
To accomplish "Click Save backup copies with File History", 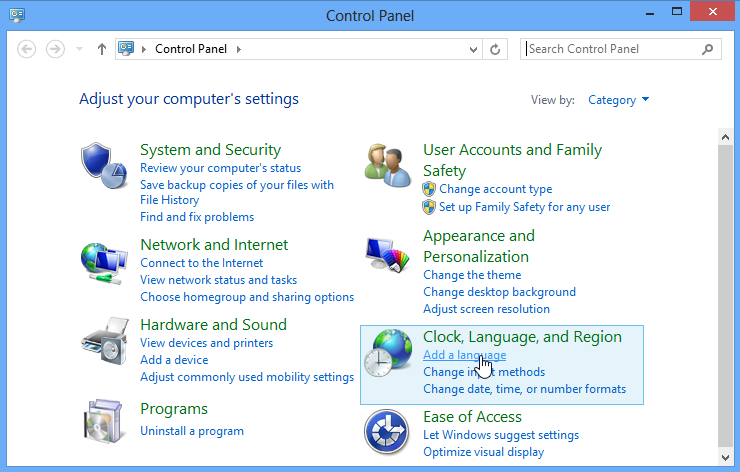I will 237,192.
